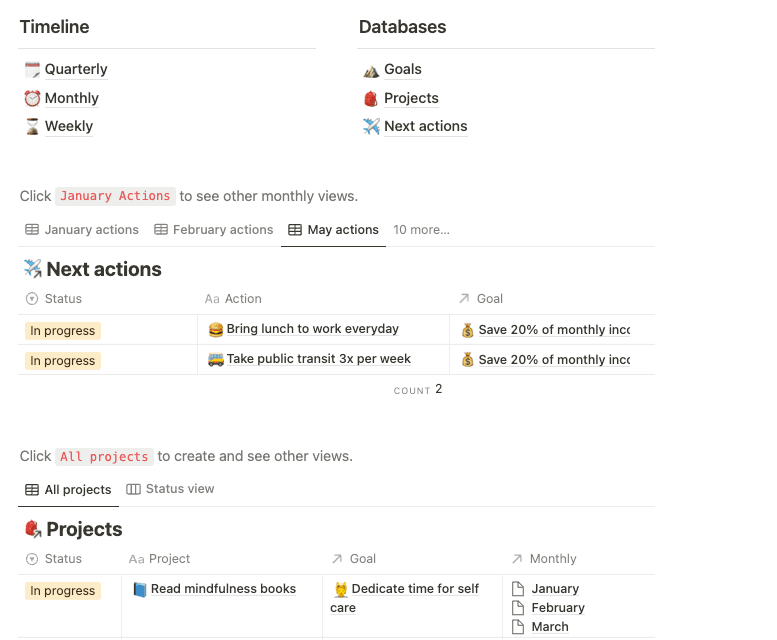Expand the 10 more views list

pos(421,230)
